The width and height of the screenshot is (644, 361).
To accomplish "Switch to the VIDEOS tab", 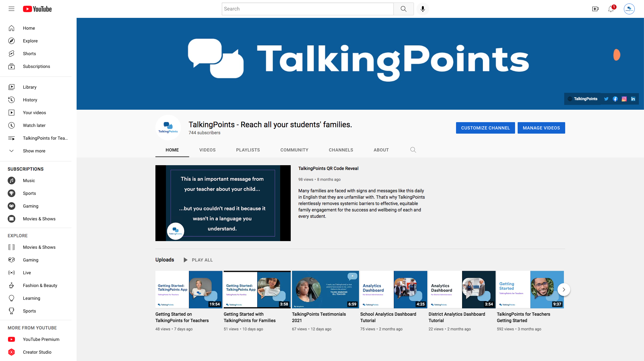I will click(207, 150).
